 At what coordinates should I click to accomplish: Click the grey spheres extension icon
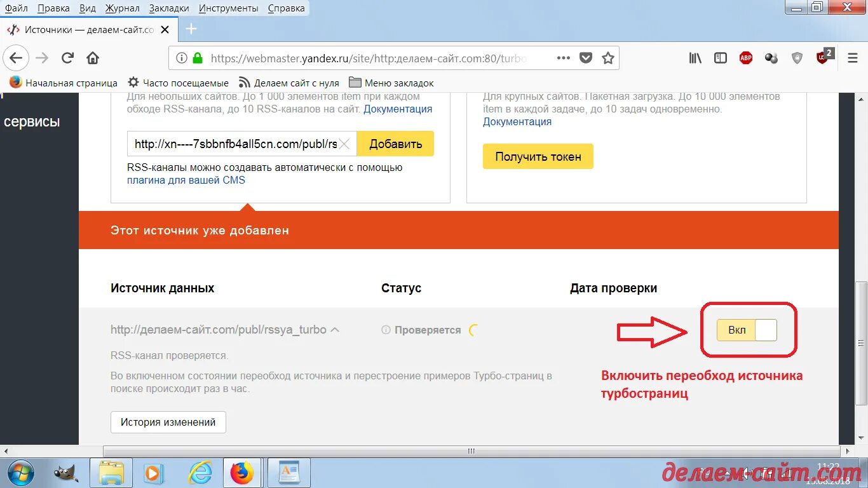[x=771, y=58]
